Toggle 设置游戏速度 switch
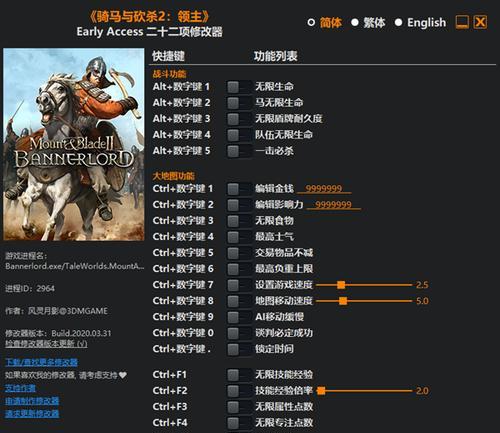The width and height of the screenshot is (500, 433). click(x=239, y=285)
